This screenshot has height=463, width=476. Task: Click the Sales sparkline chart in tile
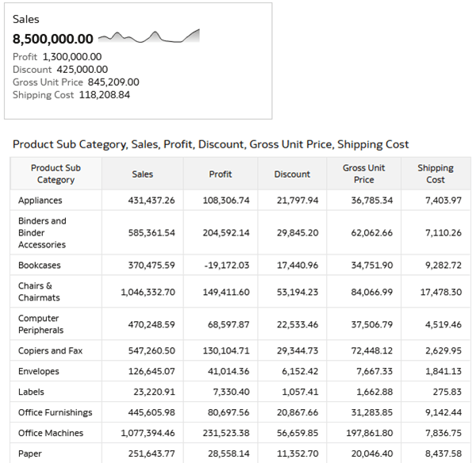point(149,36)
